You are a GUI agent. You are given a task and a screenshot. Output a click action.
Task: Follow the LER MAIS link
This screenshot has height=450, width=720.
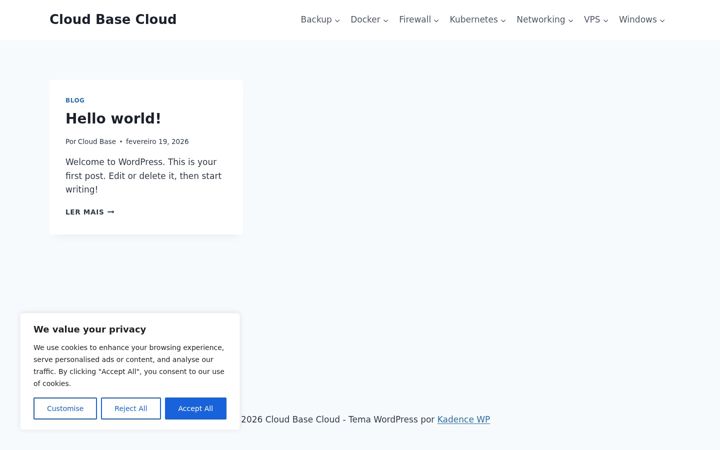90,212
